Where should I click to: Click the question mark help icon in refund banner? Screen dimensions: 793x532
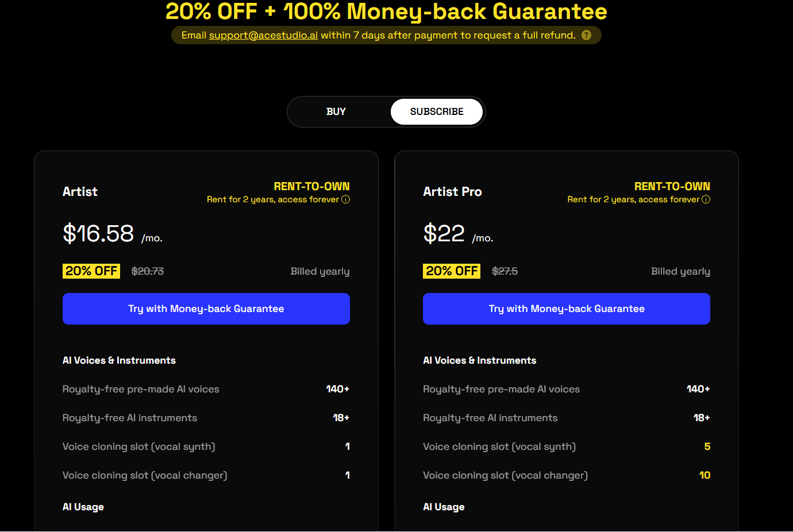(x=586, y=35)
